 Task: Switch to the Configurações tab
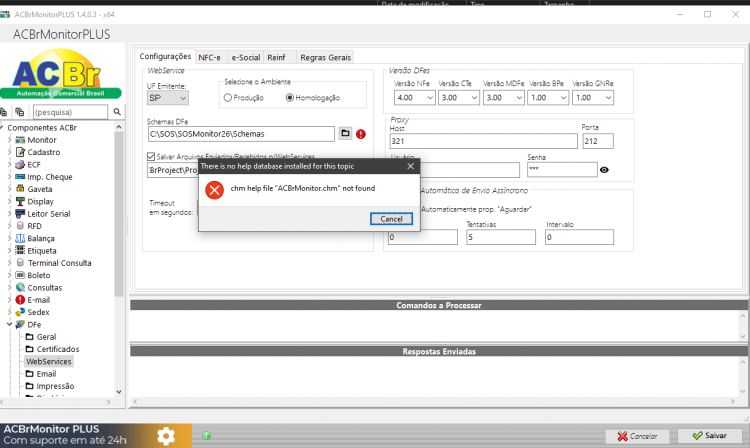(165, 56)
